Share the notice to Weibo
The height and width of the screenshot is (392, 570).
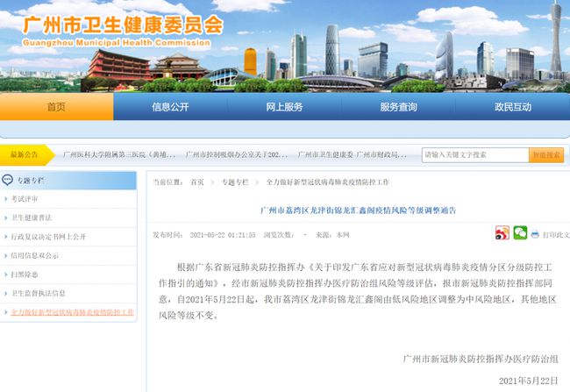(x=502, y=234)
